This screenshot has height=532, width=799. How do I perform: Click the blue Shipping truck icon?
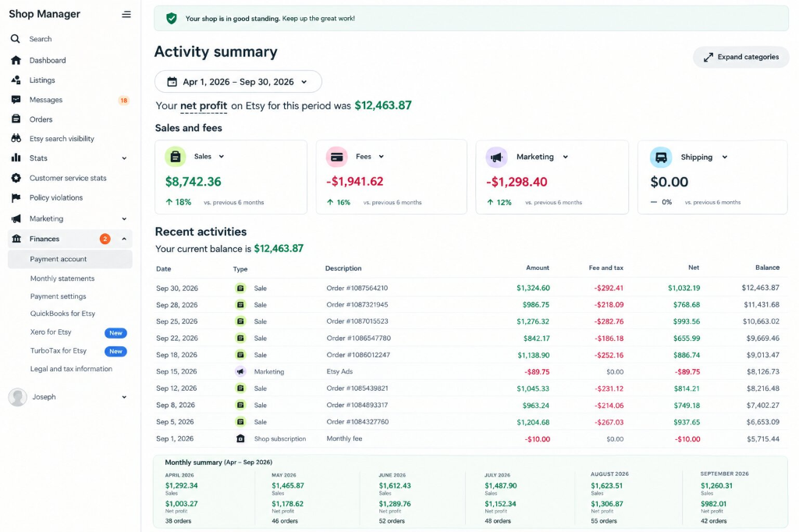661,158
